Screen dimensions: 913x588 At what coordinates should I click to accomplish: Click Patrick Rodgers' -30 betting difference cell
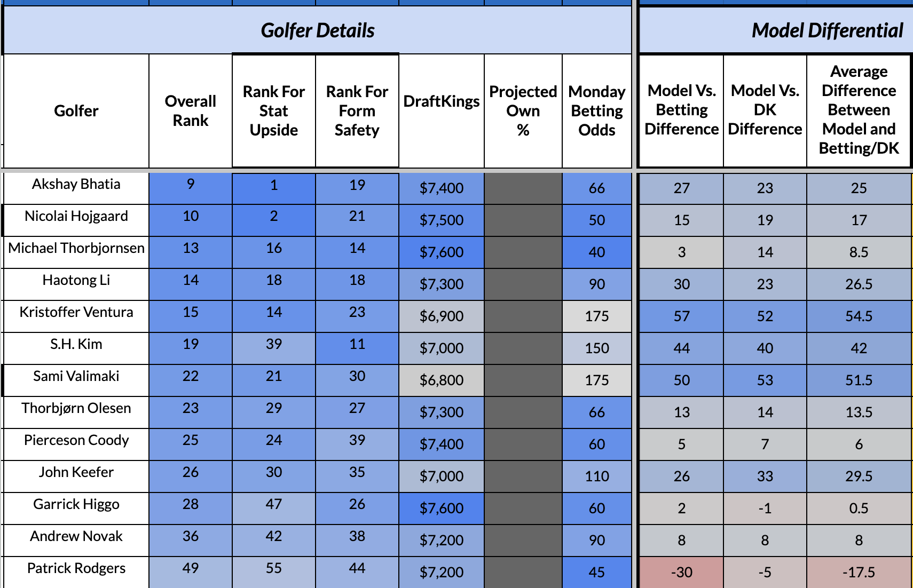coord(681,572)
